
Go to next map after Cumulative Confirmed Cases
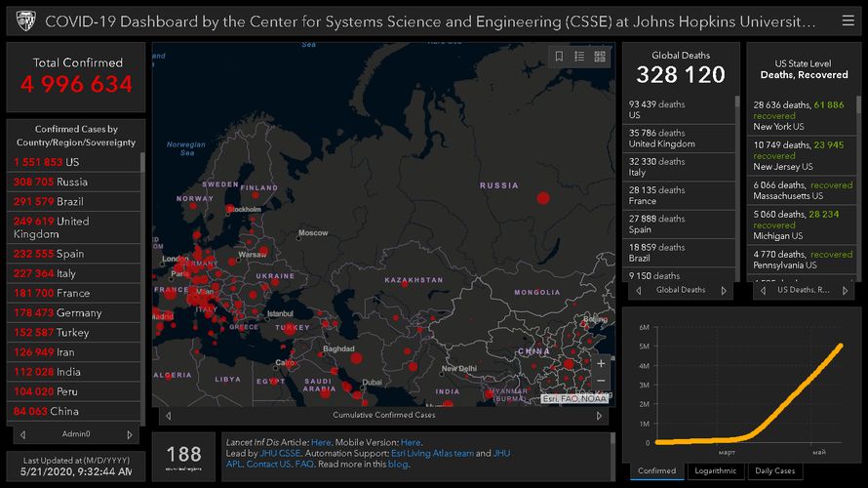601,415
